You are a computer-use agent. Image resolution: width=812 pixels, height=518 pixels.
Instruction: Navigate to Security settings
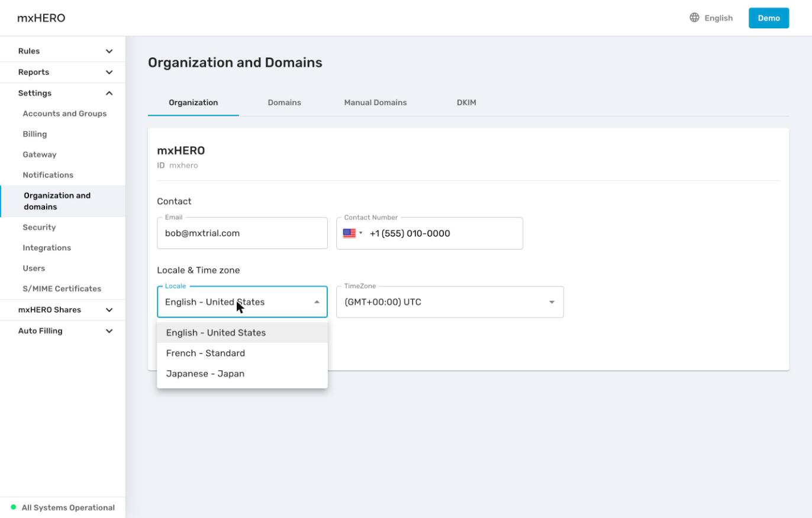39,228
